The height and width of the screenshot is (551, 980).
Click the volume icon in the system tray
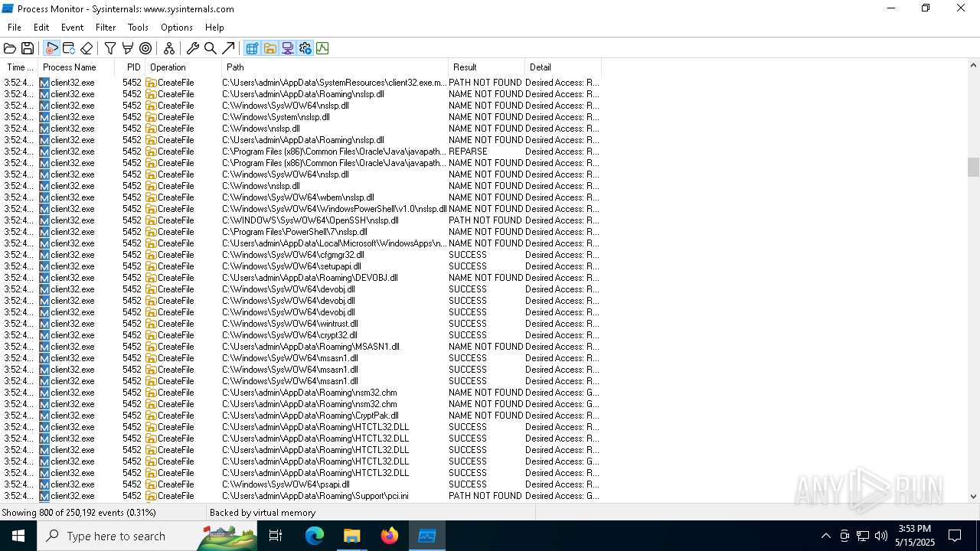pos(881,536)
